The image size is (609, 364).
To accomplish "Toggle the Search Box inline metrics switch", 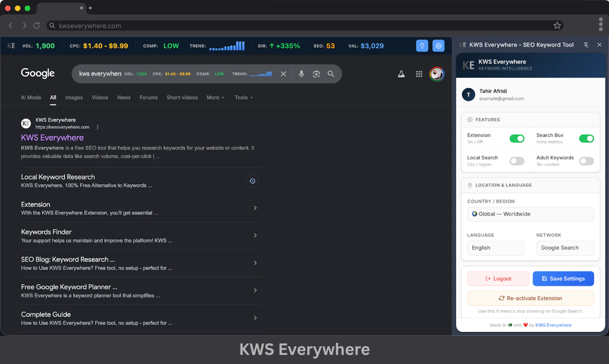I will coord(587,138).
